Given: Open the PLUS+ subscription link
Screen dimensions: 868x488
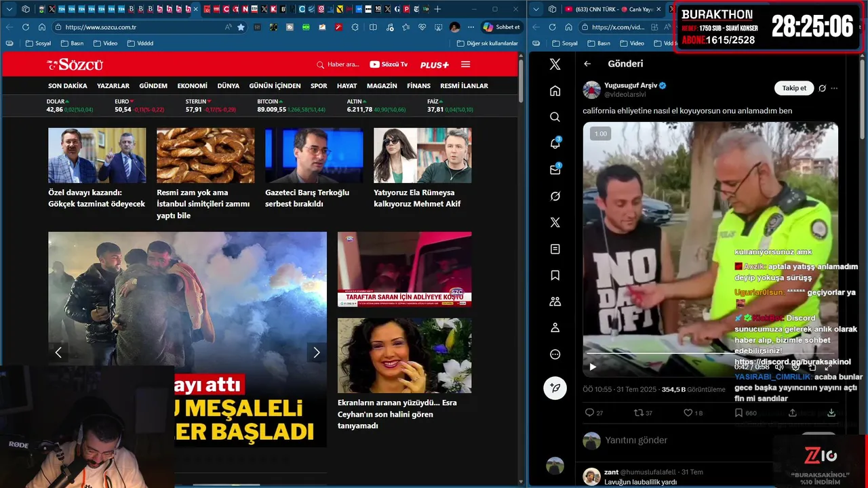Looking at the screenshot, I should point(434,64).
